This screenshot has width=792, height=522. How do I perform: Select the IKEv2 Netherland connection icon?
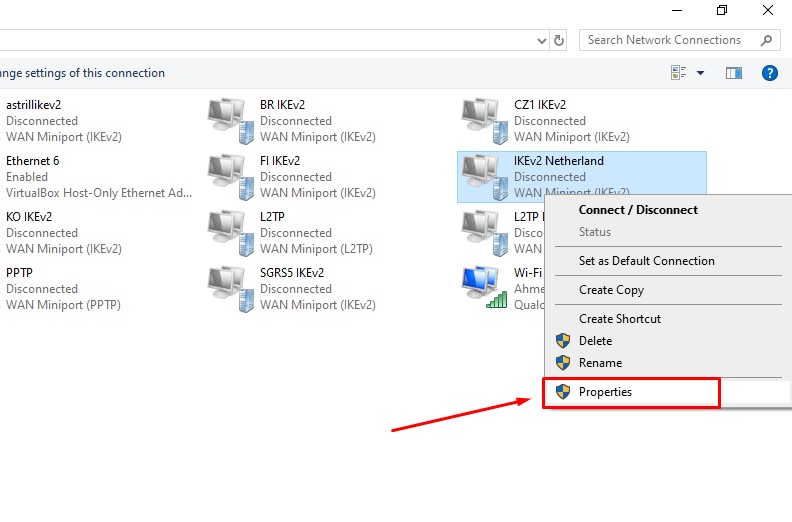485,177
